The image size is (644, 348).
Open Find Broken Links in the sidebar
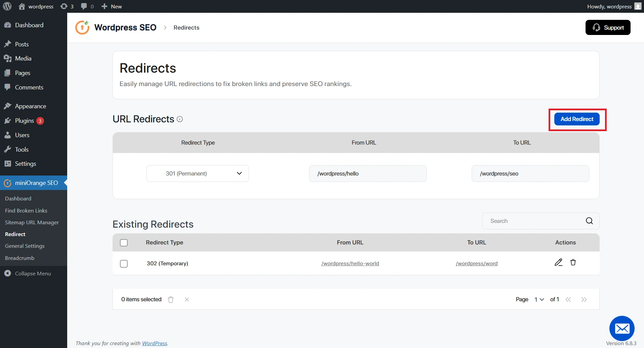(x=26, y=210)
